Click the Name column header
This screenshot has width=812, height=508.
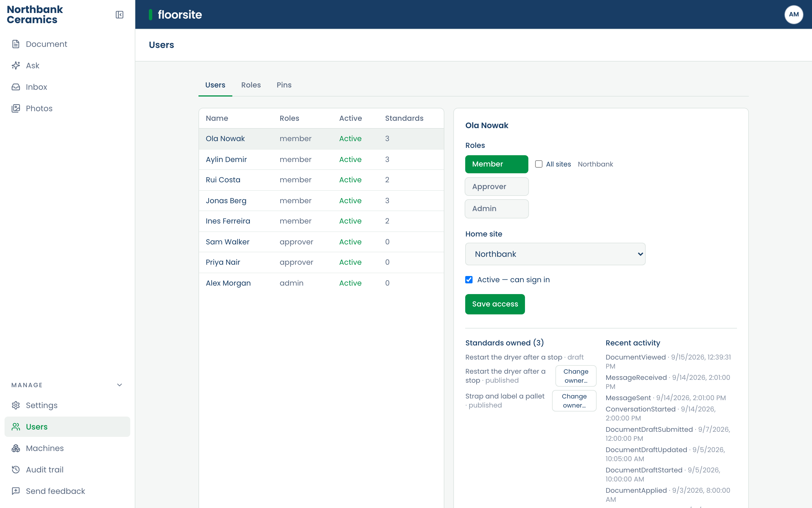pyautogui.click(x=217, y=118)
